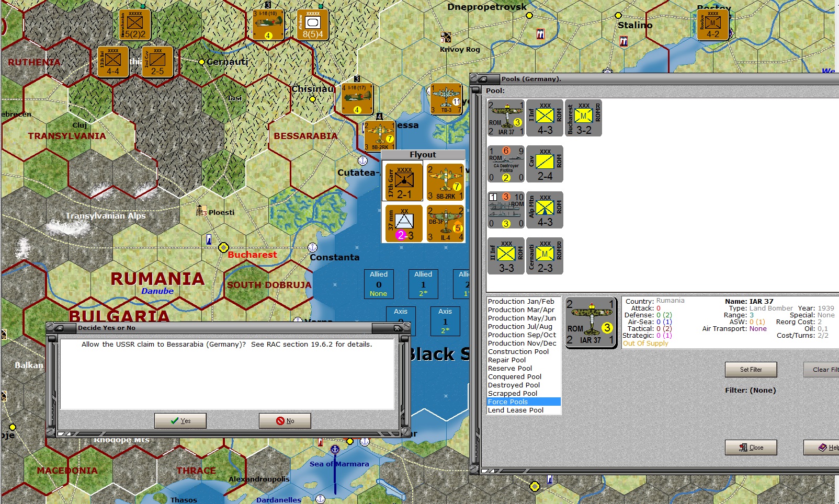Screen dimensions: 839x504
Task: Clear the pool filter
Action: click(822, 370)
